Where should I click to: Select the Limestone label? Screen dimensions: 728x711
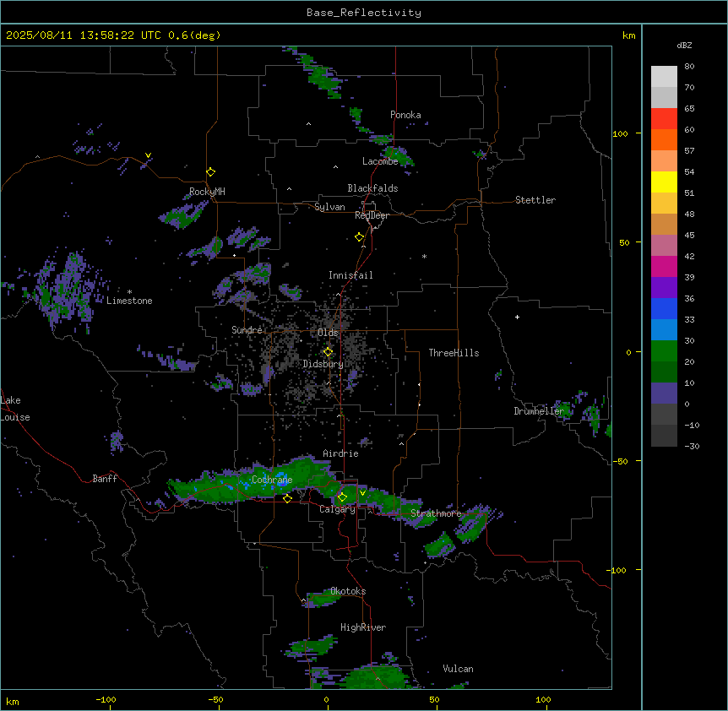coord(129,301)
